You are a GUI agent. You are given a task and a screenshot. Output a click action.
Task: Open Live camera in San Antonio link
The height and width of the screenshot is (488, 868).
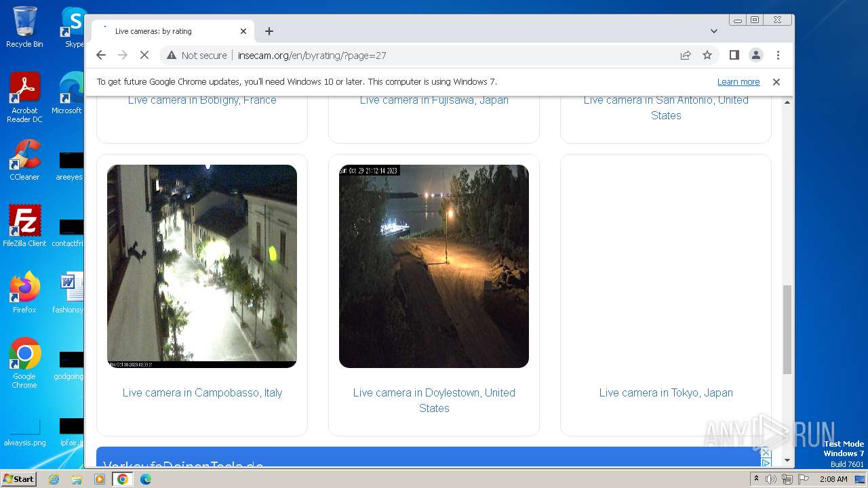pos(666,107)
